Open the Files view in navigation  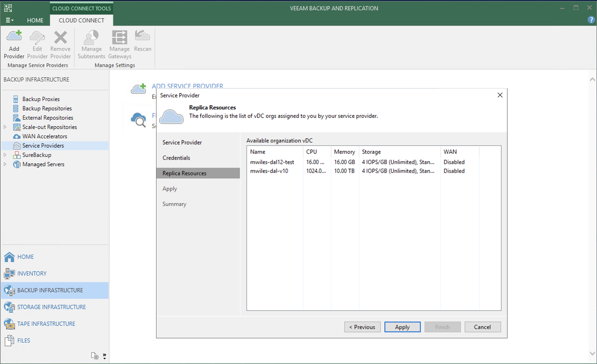(x=24, y=340)
